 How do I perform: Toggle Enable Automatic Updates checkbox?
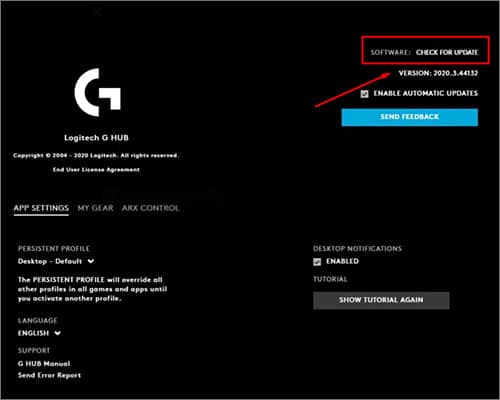[364, 94]
